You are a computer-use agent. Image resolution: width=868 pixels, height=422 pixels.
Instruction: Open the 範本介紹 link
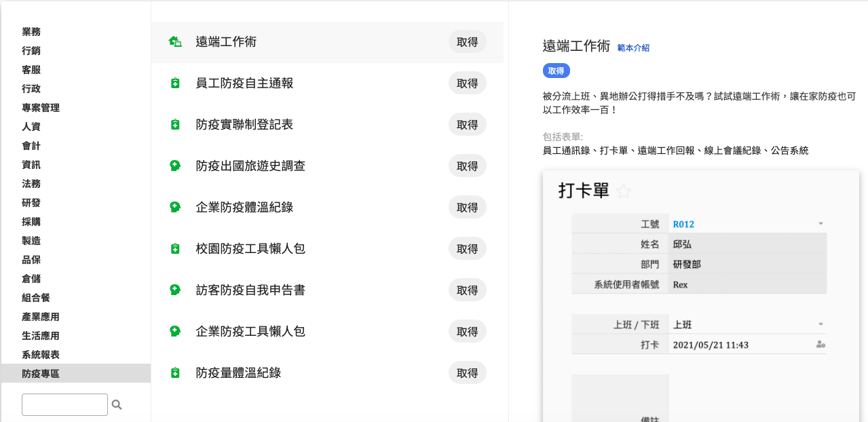pyautogui.click(x=633, y=48)
